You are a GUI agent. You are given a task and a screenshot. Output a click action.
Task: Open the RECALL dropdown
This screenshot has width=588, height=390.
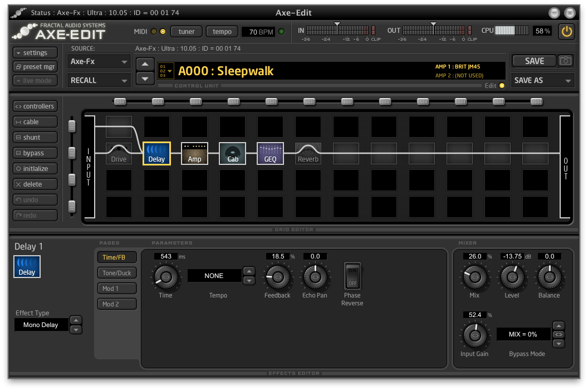(x=99, y=80)
